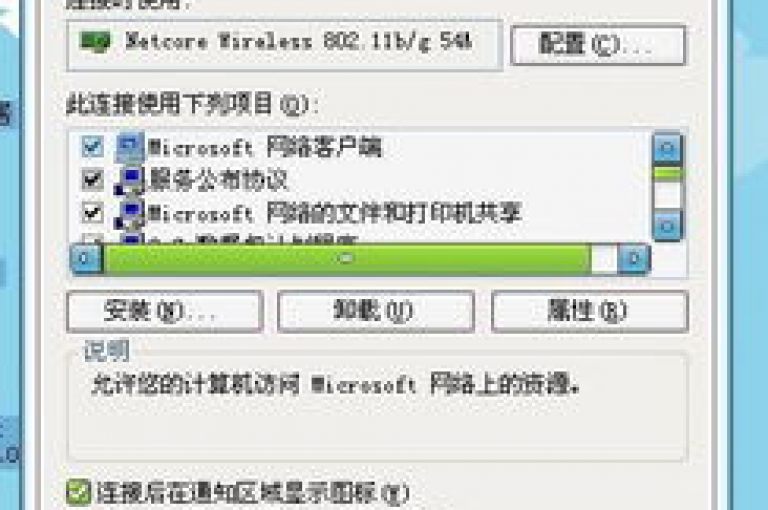Disable Microsoft 网络的文件和打印机共享 checkbox

pos(92,213)
